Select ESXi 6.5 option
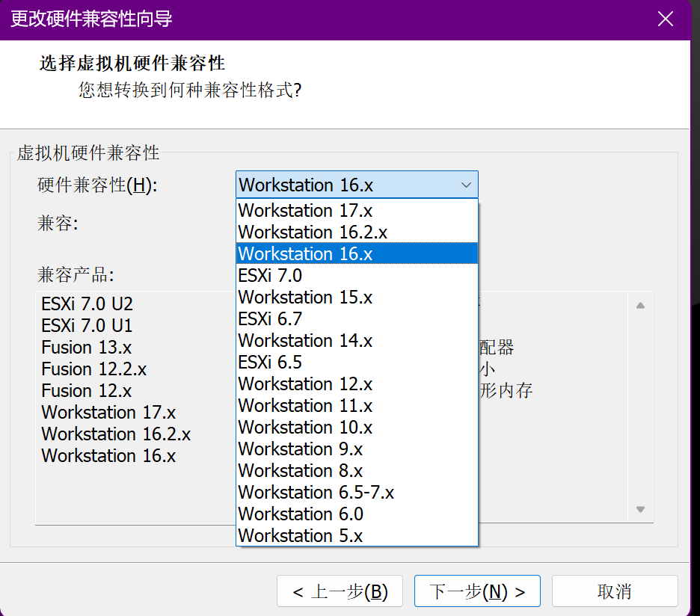 click(x=270, y=363)
